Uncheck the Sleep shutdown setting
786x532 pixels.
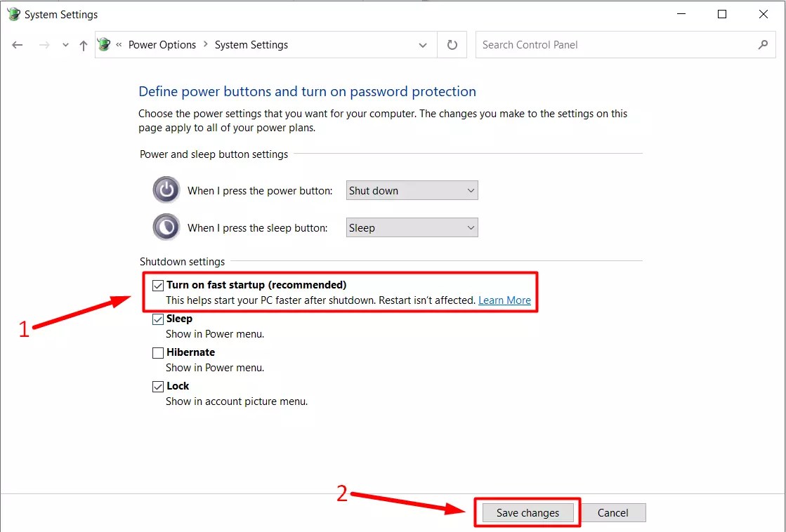coord(158,319)
